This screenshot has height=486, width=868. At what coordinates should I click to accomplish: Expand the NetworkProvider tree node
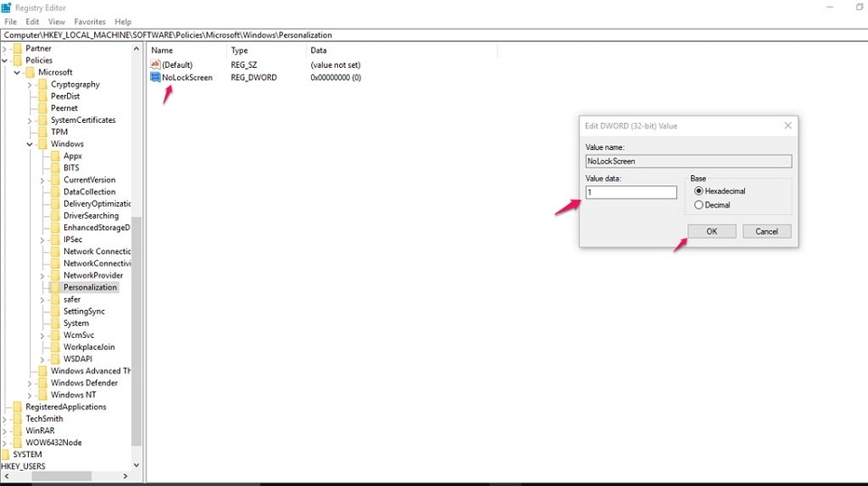point(42,276)
